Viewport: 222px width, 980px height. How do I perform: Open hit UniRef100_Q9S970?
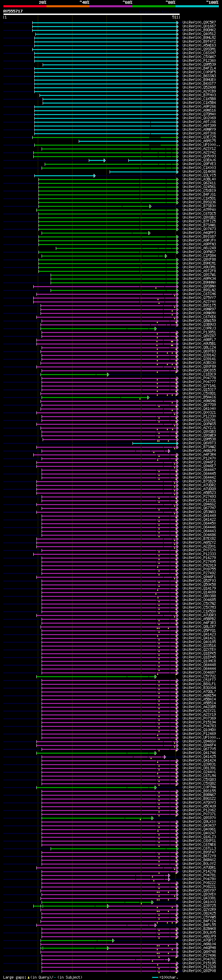click(199, 818)
